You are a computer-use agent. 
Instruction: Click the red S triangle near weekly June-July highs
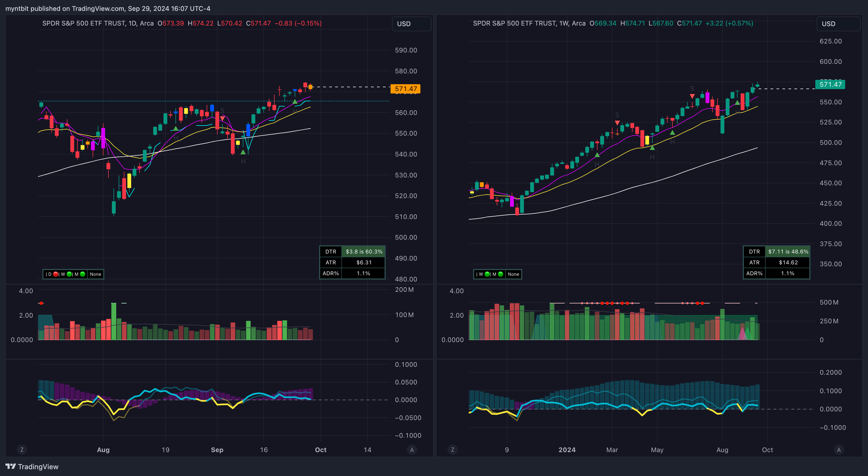692,96
